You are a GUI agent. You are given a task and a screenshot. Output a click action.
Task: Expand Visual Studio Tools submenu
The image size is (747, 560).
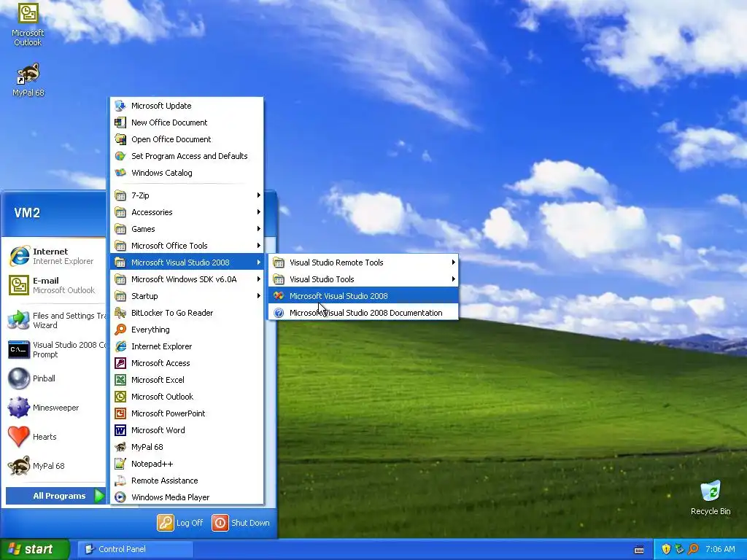[x=363, y=279]
